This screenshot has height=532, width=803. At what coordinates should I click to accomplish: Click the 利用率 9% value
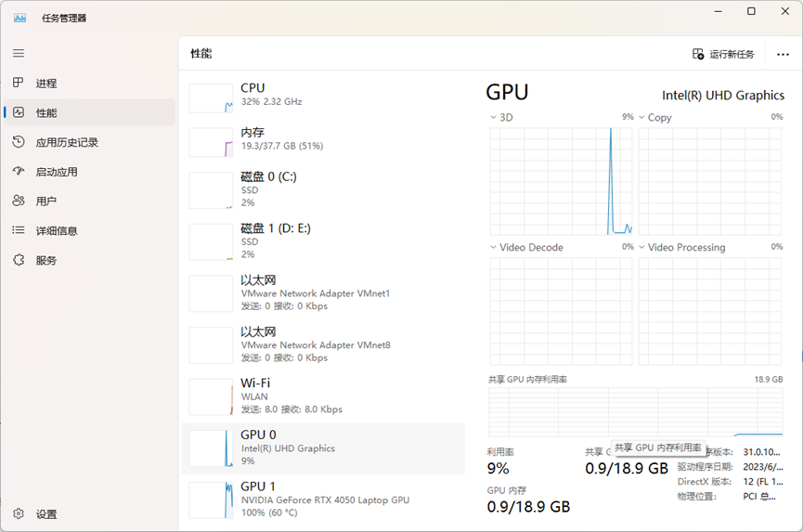498,468
